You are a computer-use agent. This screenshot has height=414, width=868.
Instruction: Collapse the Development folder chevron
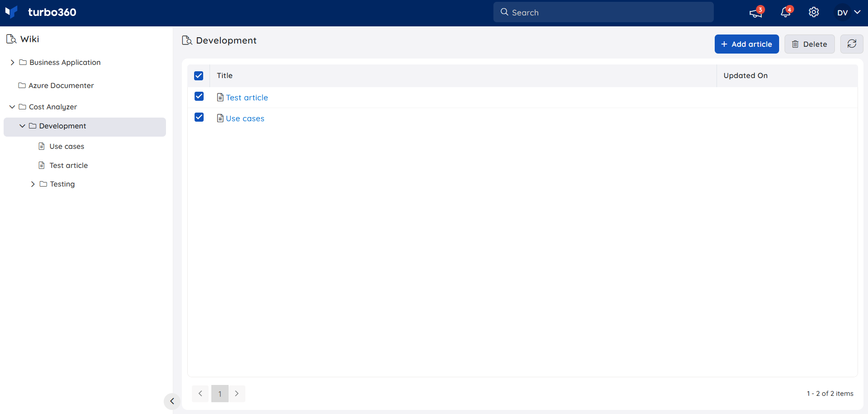pyautogui.click(x=22, y=126)
